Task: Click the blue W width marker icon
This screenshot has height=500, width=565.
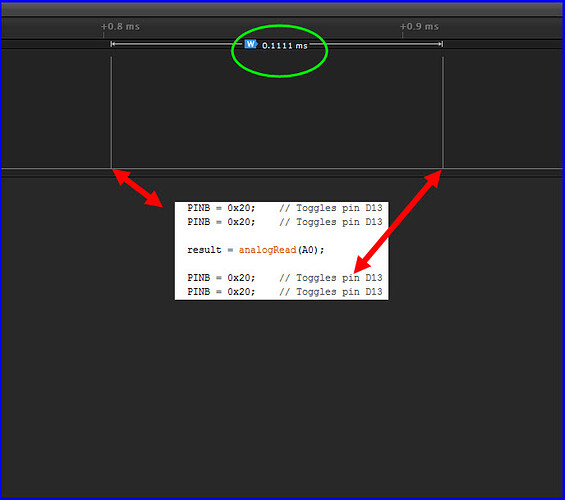Action: 250,44
